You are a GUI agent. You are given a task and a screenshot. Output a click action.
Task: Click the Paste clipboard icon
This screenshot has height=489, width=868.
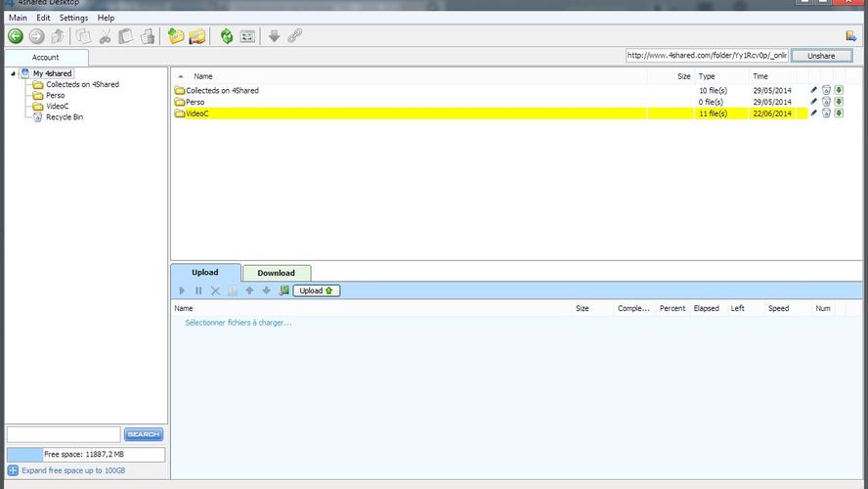126,36
